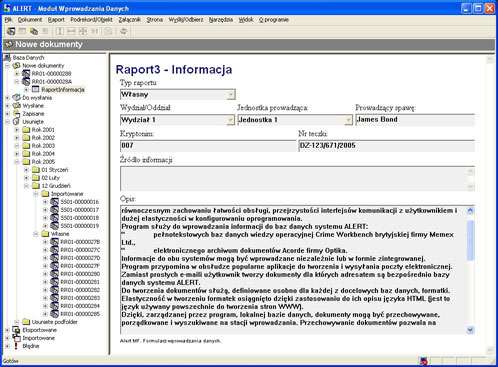
Task: Click the bottom Importowane icon above Błędne
Action: pos(16,338)
